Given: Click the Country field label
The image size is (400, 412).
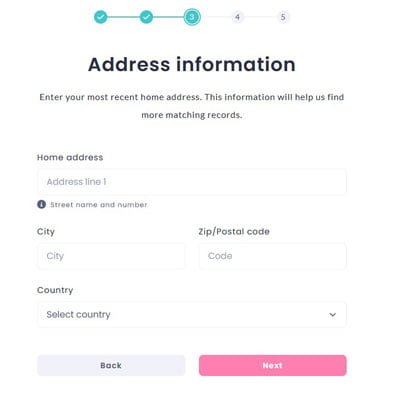Looking at the screenshot, I should [x=55, y=290].
